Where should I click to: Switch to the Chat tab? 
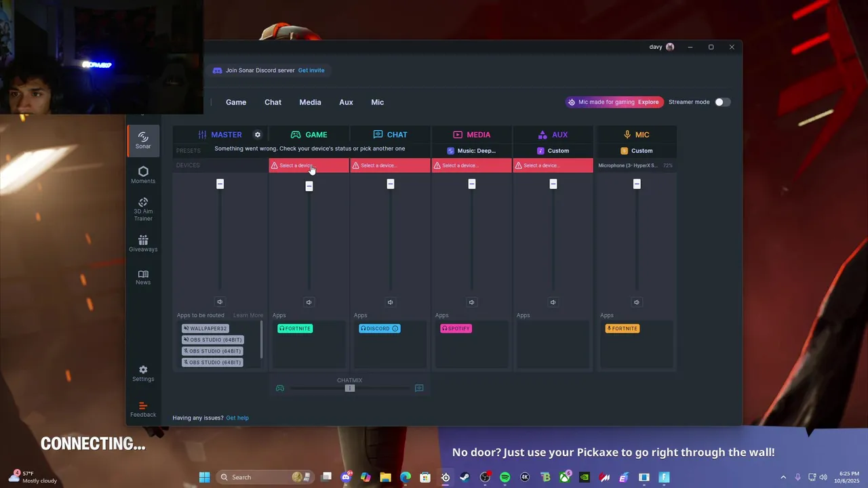(273, 102)
